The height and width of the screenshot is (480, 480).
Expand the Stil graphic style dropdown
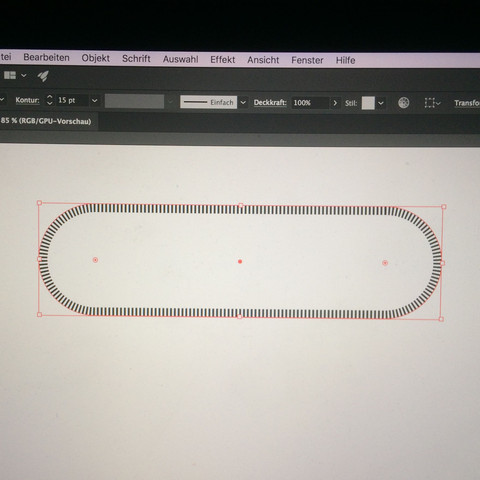click(381, 103)
